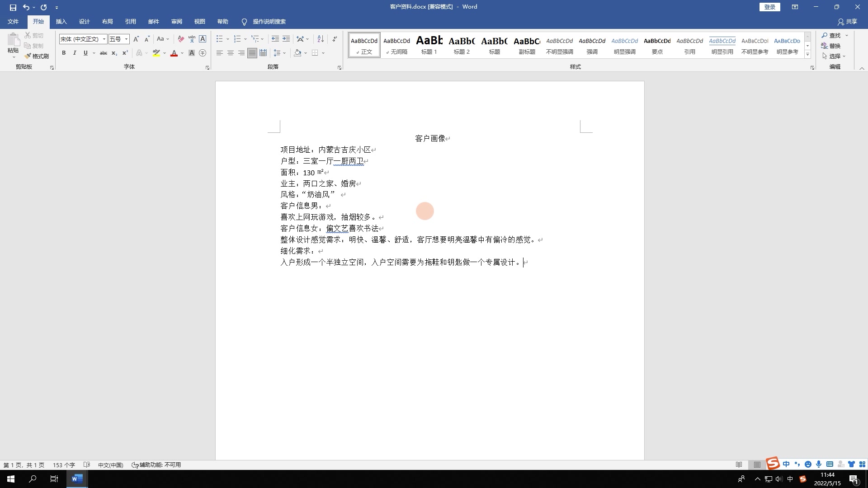Switch to the Insert (插入) tab
Viewport: 868px width, 488px height.
(x=61, y=21)
